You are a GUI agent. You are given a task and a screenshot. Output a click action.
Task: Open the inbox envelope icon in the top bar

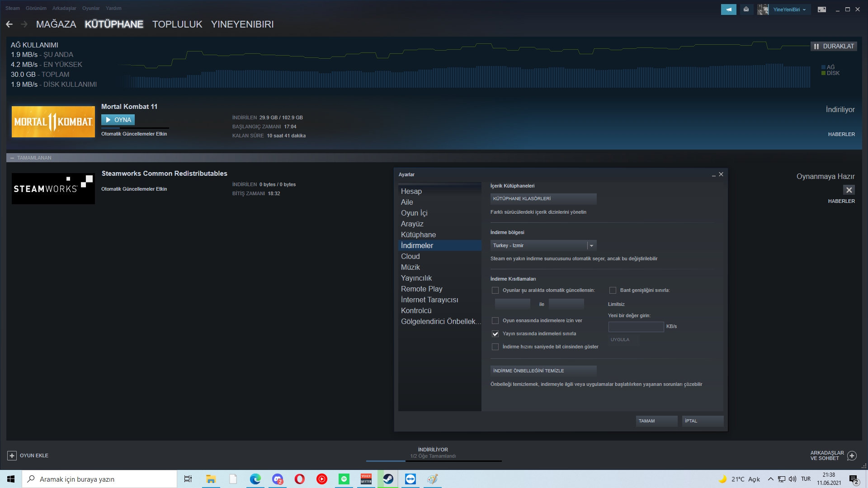(746, 9)
